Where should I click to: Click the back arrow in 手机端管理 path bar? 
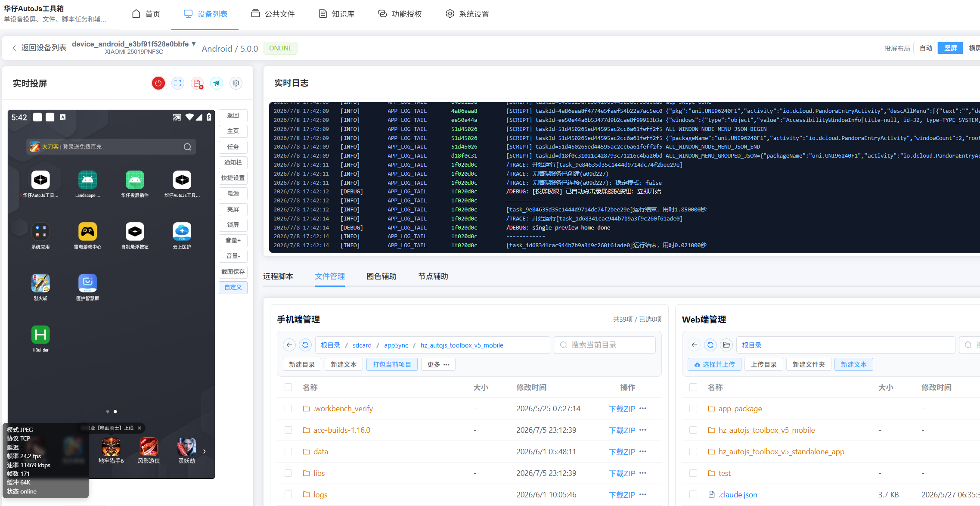(x=289, y=345)
